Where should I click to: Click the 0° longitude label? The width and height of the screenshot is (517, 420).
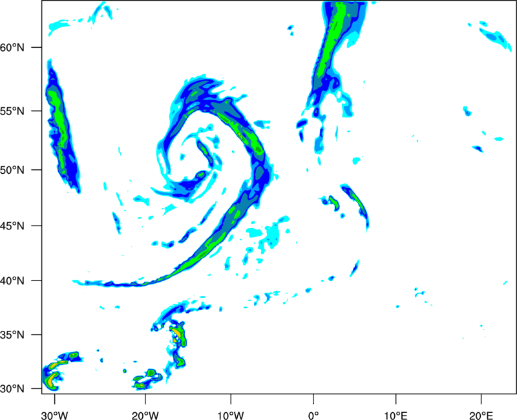[313, 415]
